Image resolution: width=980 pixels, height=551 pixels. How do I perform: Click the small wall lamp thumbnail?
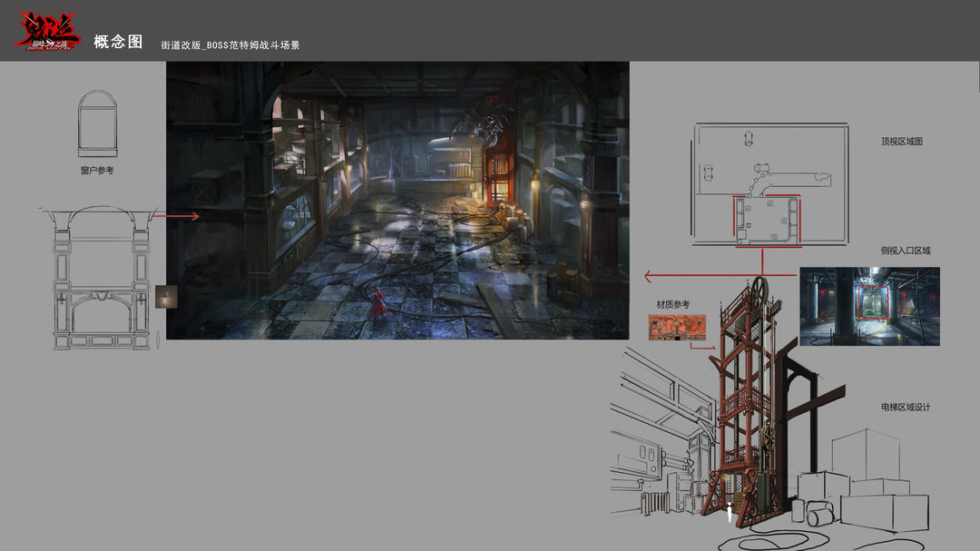[x=166, y=297]
